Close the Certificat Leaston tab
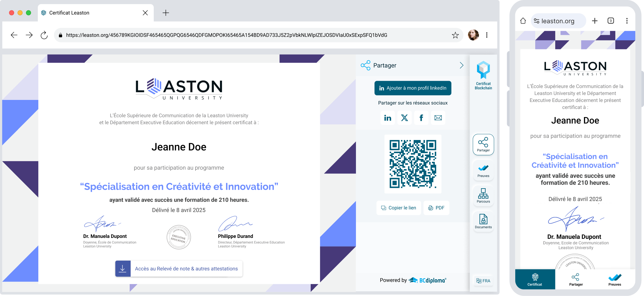 pyautogui.click(x=145, y=13)
